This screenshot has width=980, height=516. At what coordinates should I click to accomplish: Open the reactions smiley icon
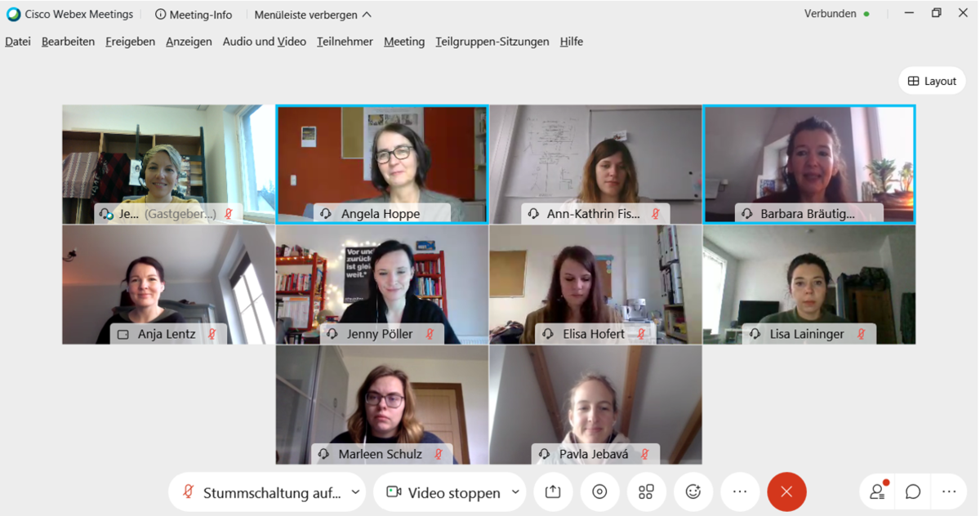(x=693, y=492)
